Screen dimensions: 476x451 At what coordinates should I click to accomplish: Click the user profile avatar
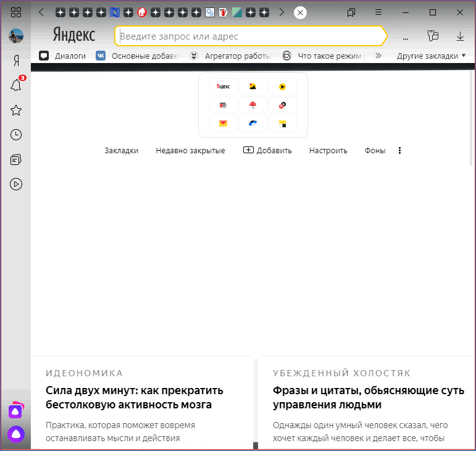pos(16,36)
